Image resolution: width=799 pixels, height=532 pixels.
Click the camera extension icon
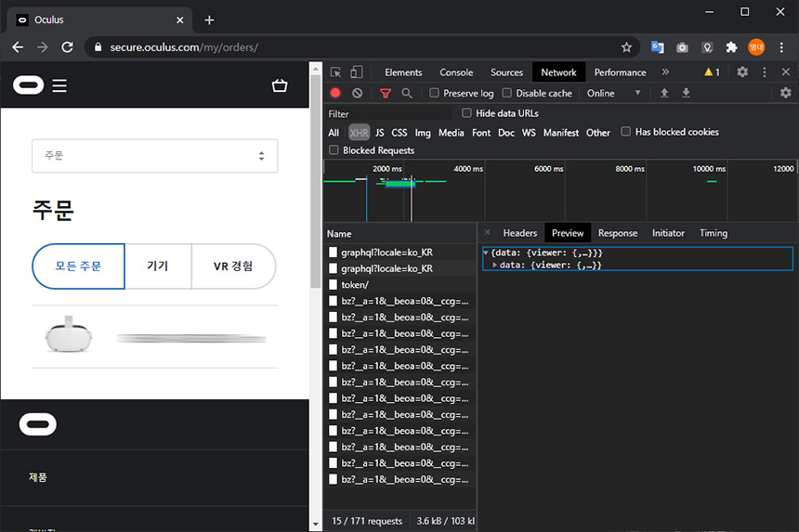682,47
